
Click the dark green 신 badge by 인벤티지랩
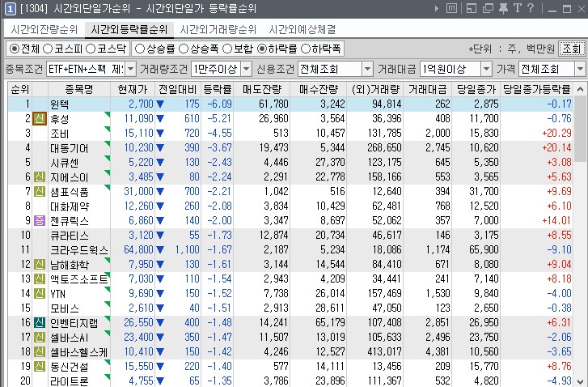pyautogui.click(x=40, y=323)
